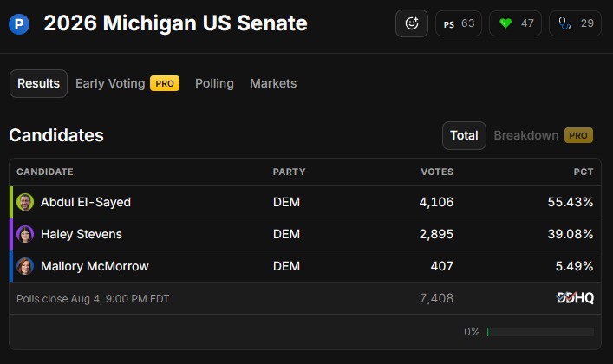Switch to the Results tab
Image resolution: width=613 pixels, height=364 pixels.
38,84
